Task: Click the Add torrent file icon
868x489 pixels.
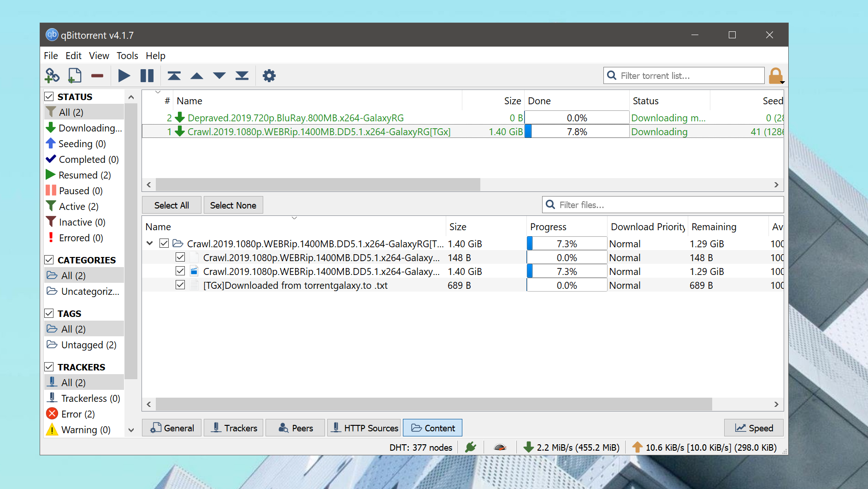Action: point(74,76)
